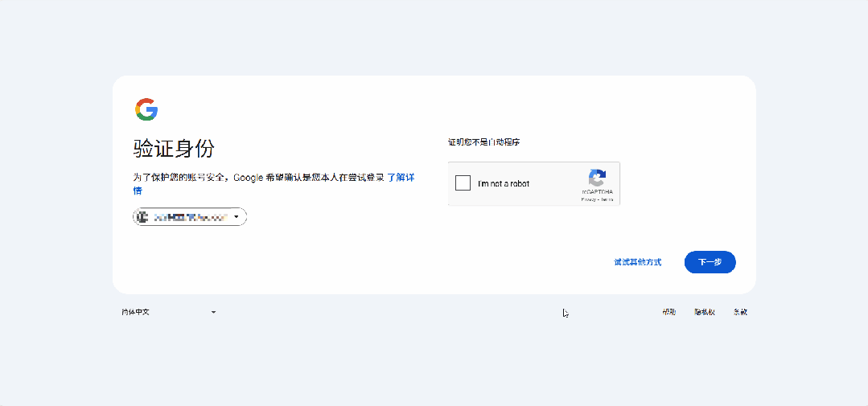Click the account avatar in the email chip
Screen dimensions: 868x406
click(x=143, y=216)
